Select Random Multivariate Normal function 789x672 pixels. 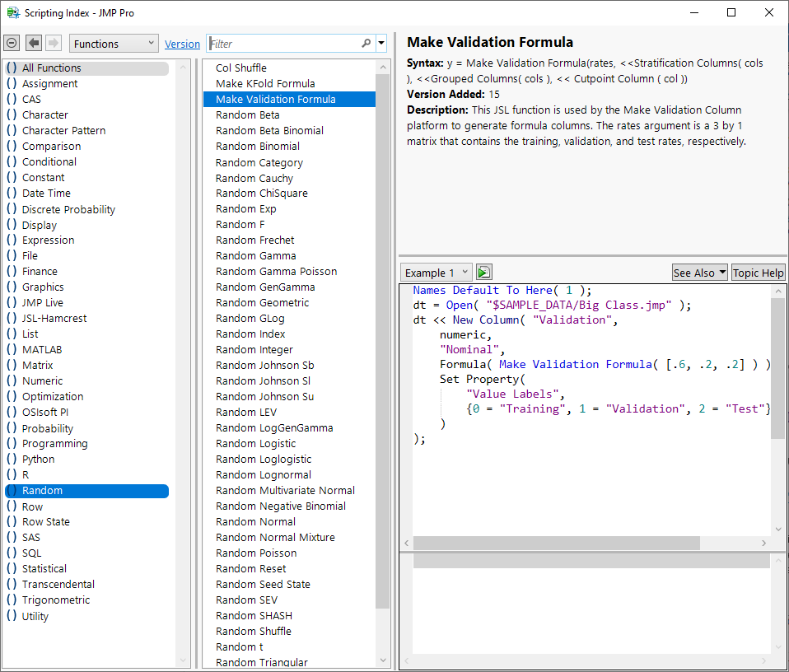[285, 490]
